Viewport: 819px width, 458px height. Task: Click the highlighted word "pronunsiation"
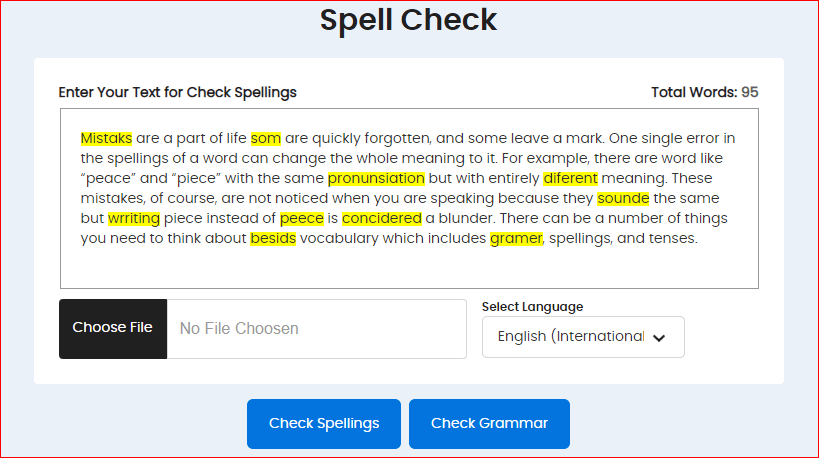point(376,178)
